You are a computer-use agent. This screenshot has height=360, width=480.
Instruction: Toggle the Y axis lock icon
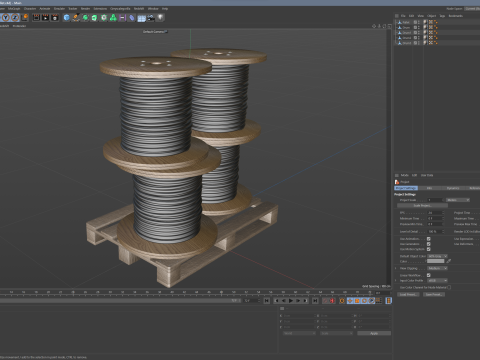click(6, 17)
